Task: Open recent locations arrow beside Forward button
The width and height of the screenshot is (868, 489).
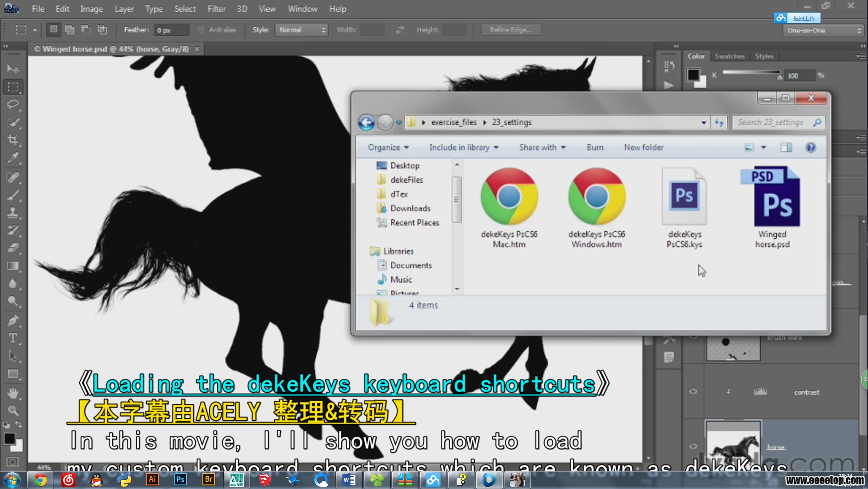Action: point(399,123)
